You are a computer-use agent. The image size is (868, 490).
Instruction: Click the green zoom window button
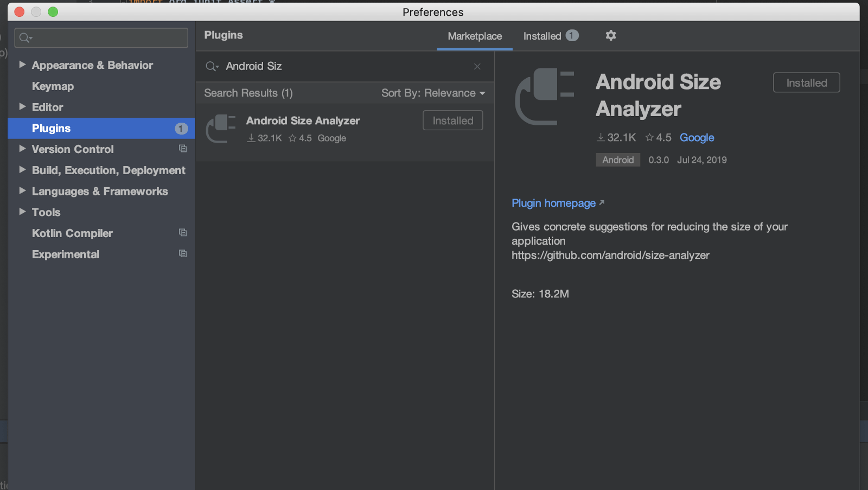pos(53,12)
